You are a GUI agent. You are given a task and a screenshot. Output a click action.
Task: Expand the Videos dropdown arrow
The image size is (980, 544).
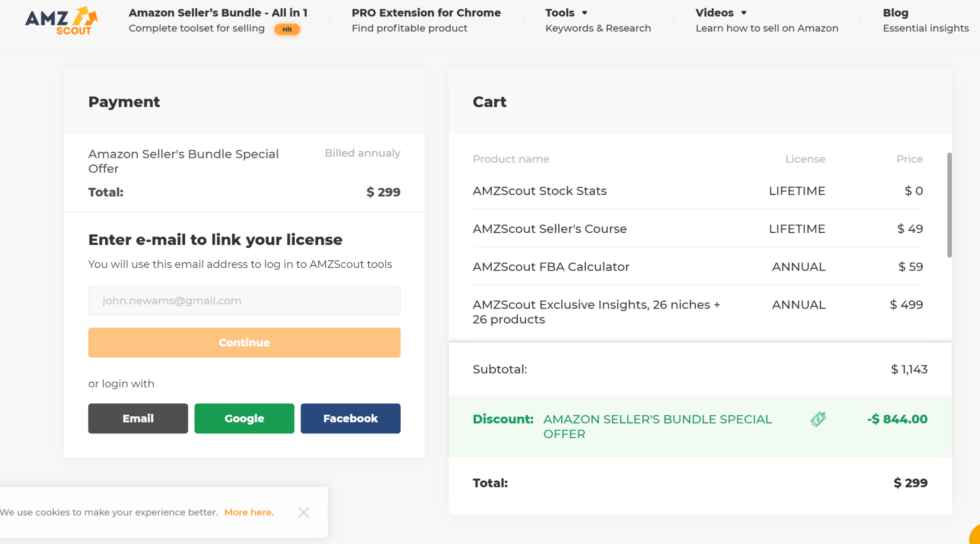coord(744,13)
